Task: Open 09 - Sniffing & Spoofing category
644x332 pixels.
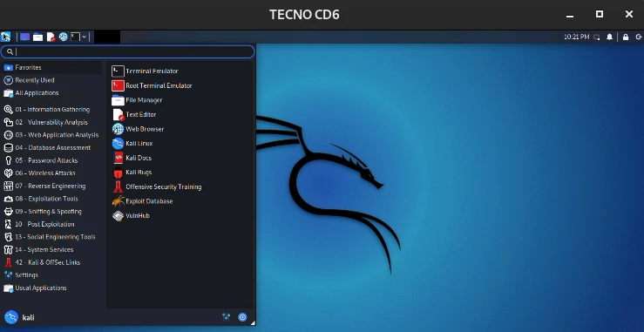Action: tap(51, 211)
